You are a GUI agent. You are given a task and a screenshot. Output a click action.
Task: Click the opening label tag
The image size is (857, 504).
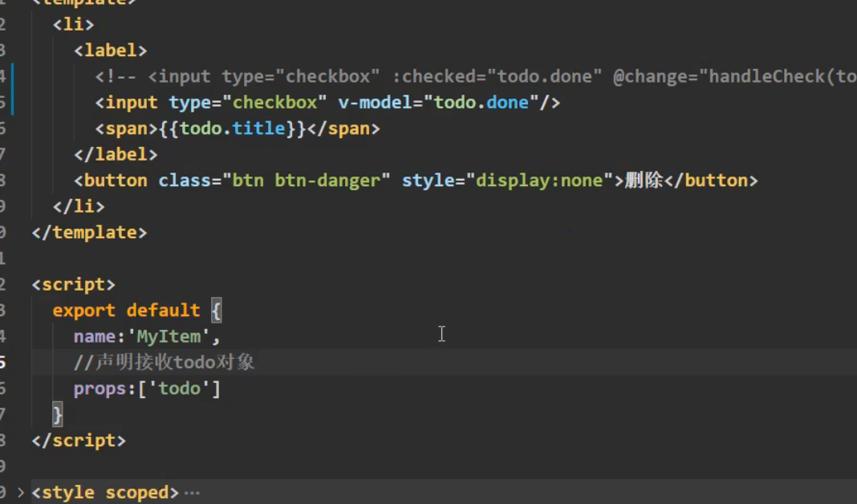tap(111, 51)
